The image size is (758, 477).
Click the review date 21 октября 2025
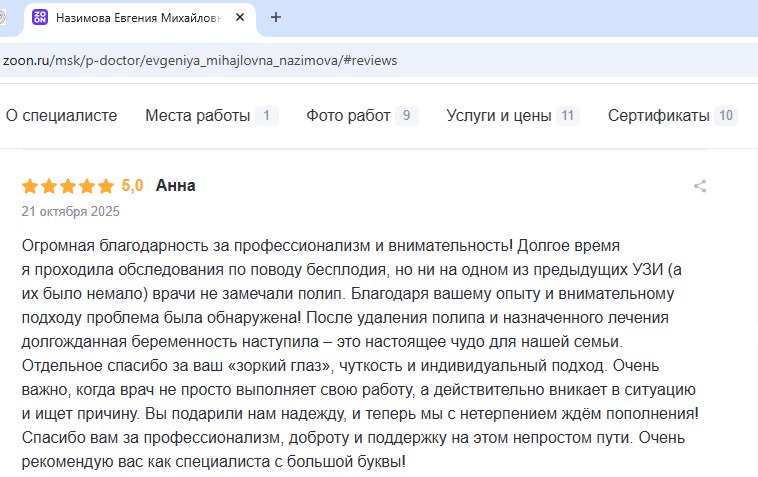coord(70,211)
